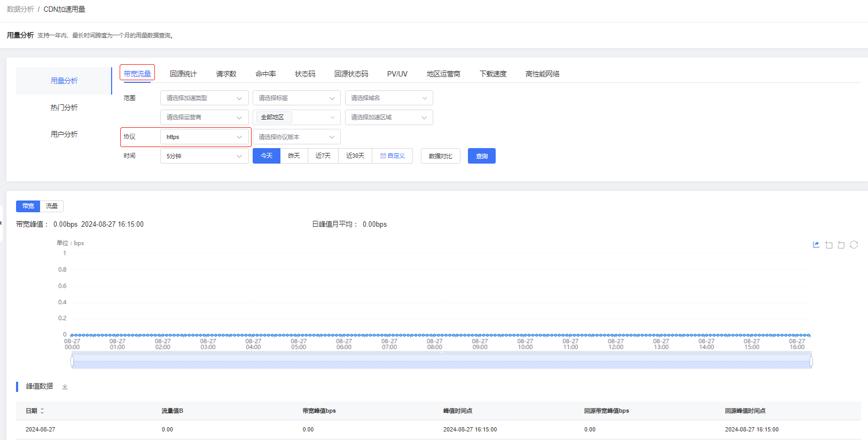Click the 回源带宽峰值bps column header
The image size is (868, 440).
[x=607, y=411]
